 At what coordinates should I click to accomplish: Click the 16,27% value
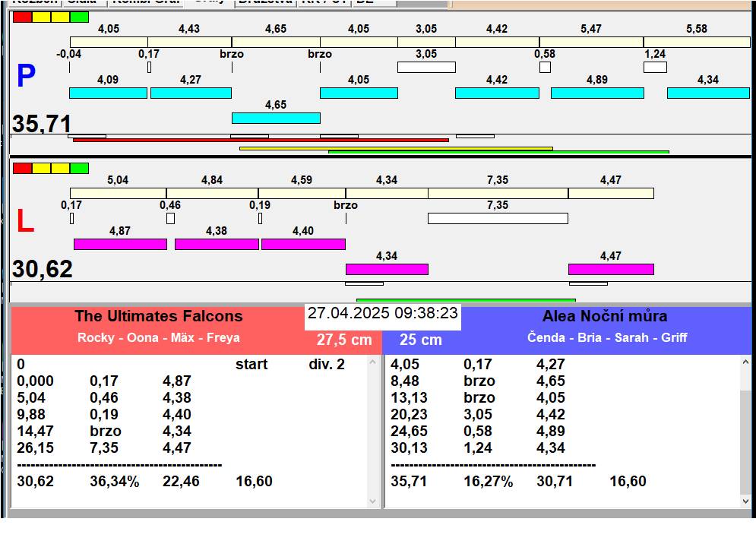pos(488,481)
